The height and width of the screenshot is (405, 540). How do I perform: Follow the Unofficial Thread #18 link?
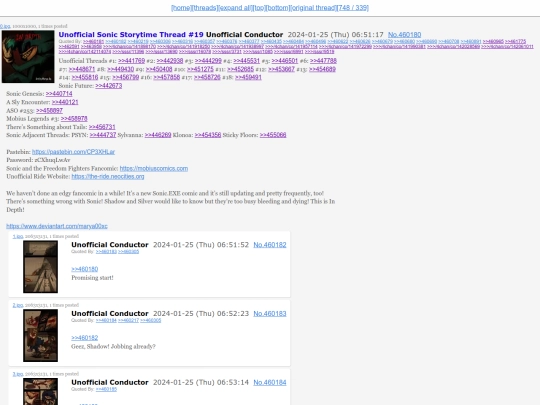coord(248,77)
